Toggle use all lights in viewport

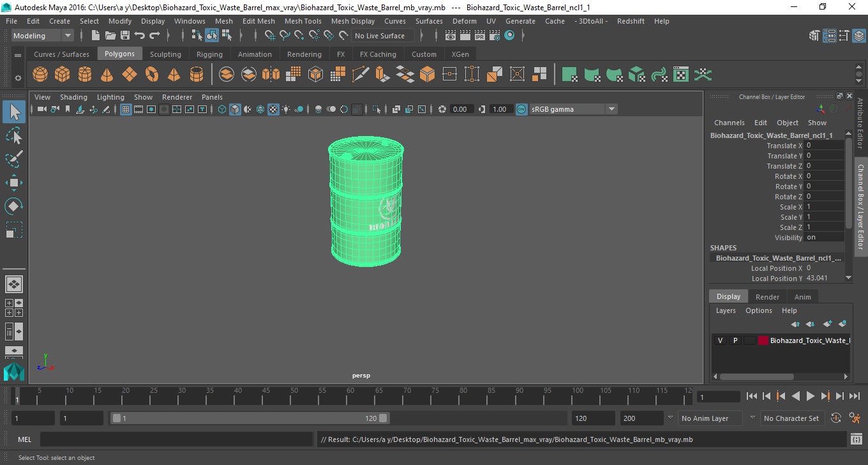coord(286,109)
